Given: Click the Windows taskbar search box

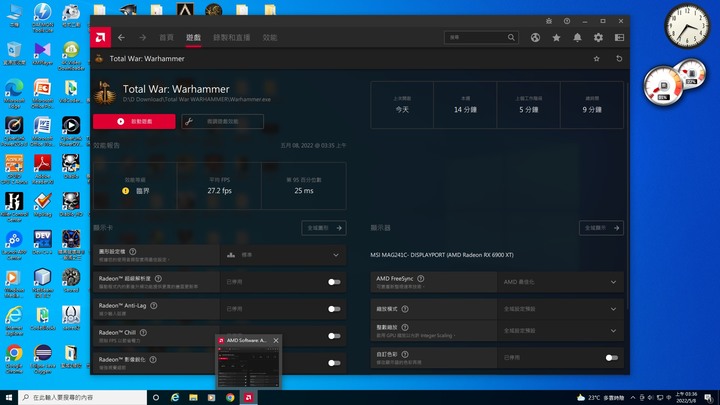Looking at the screenshot, I should pos(83,397).
